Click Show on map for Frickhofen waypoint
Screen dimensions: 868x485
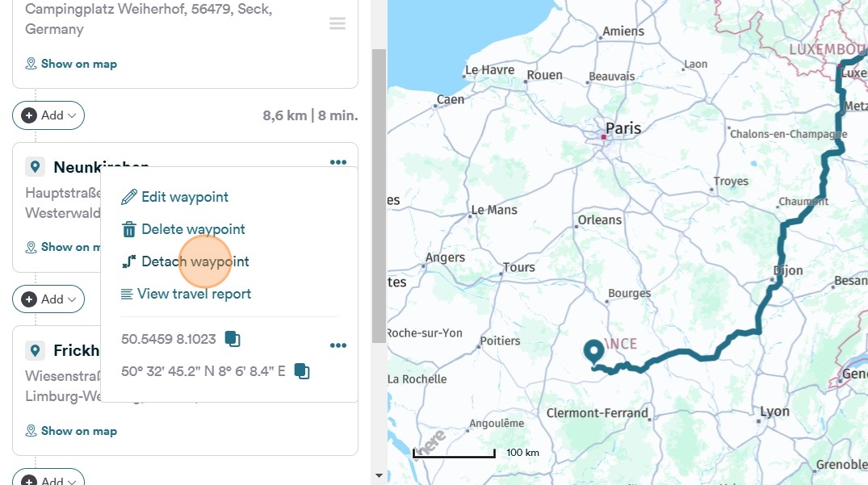(71, 431)
